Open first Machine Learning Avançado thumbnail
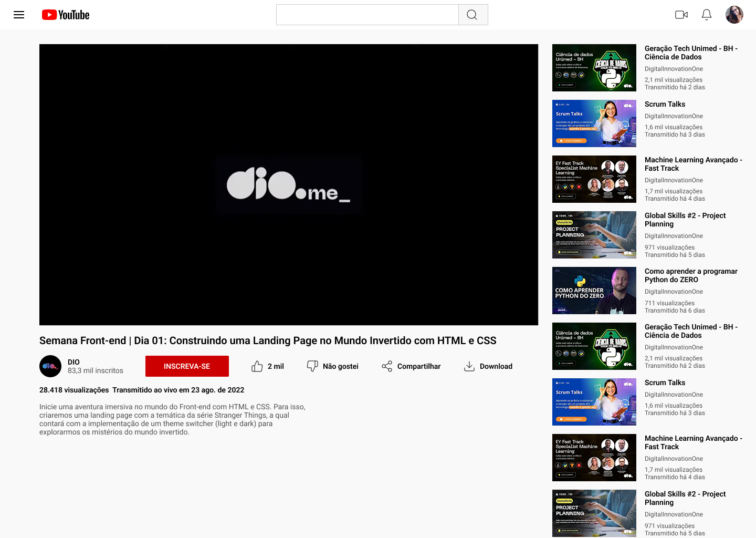756x538 pixels. [594, 179]
